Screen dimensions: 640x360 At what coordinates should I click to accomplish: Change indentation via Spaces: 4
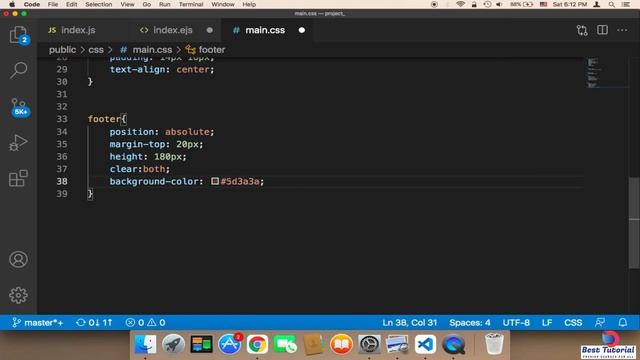pos(470,322)
